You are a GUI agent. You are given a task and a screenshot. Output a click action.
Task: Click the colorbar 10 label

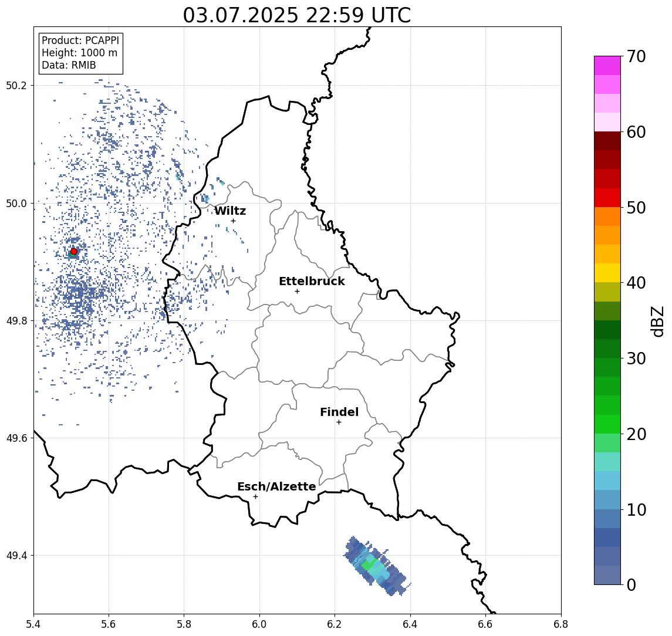[x=636, y=509]
